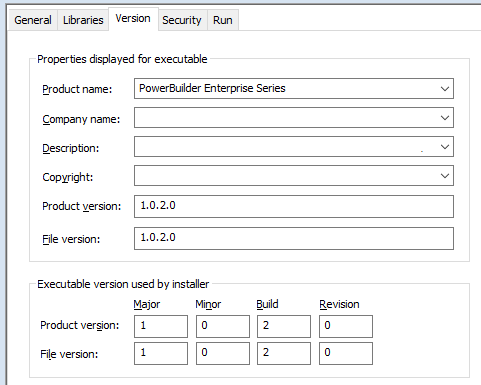The width and height of the screenshot is (481, 385).
Task: Click the 'Description:' label
Action: click(71, 148)
